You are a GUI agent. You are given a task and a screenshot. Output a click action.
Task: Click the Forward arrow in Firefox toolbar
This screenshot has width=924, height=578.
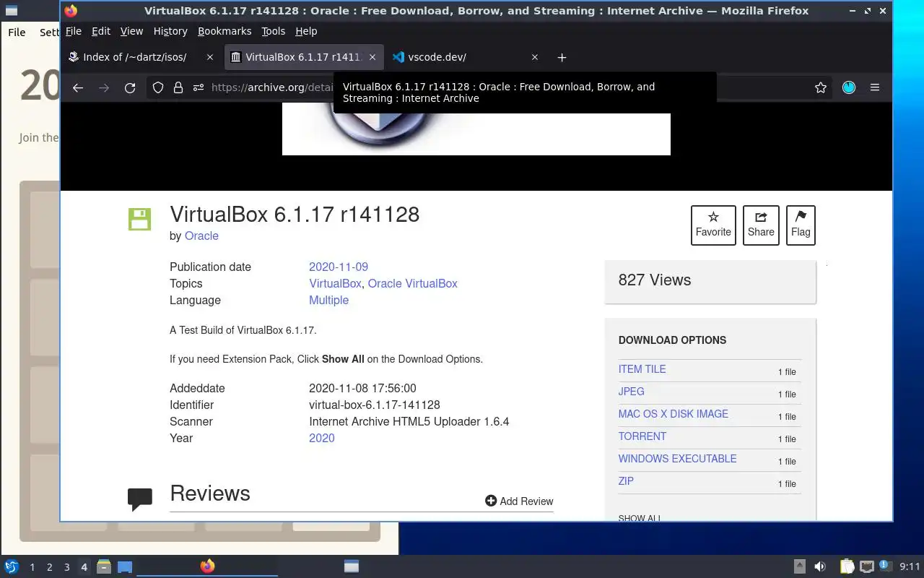104,87
